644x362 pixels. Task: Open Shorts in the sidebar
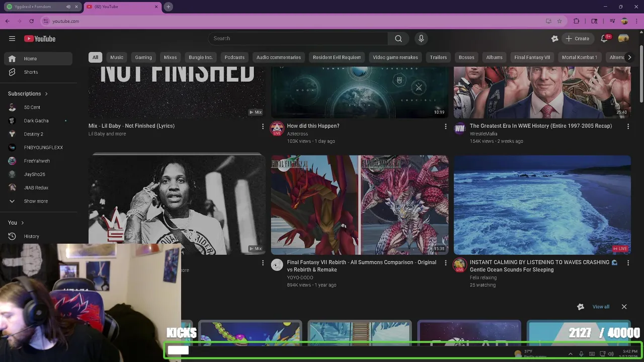[38, 72]
